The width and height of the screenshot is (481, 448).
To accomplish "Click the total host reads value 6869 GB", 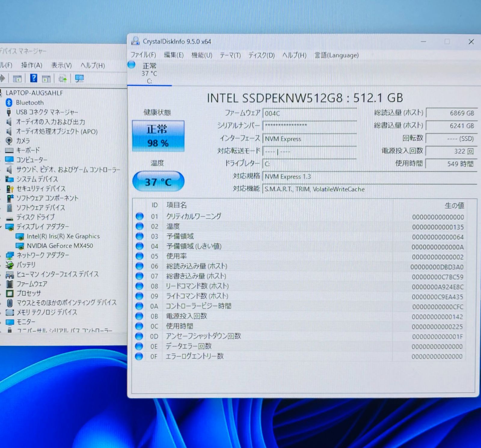I will tap(452, 113).
